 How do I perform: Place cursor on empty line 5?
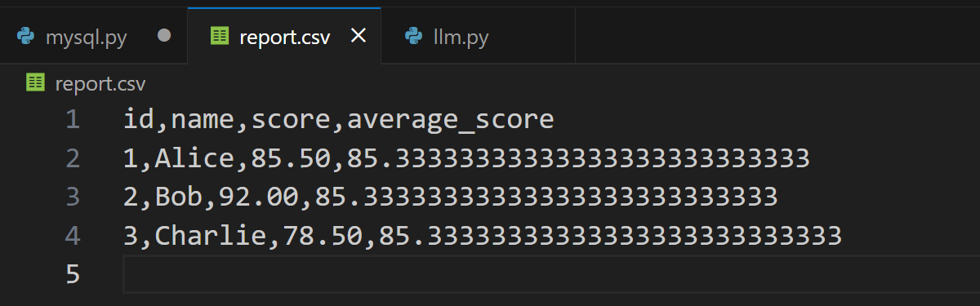pyautogui.click(x=551, y=274)
